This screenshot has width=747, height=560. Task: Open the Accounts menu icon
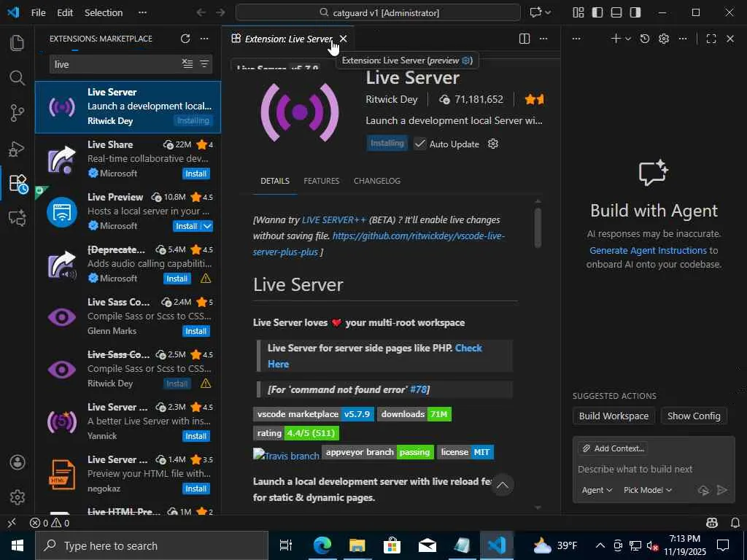click(18, 462)
